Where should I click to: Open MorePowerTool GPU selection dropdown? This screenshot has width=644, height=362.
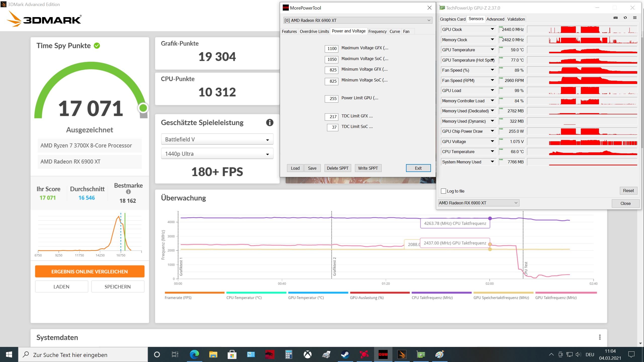tap(358, 20)
